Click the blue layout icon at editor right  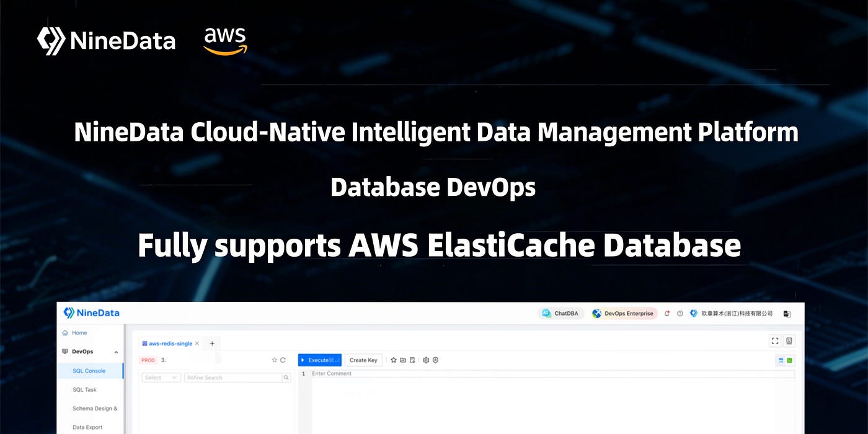(x=781, y=360)
